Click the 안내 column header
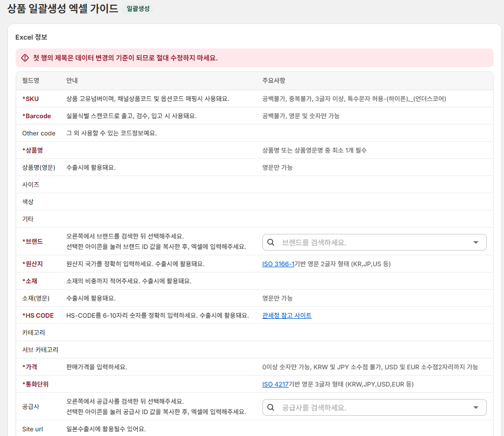This screenshot has height=436, width=504. (72, 80)
